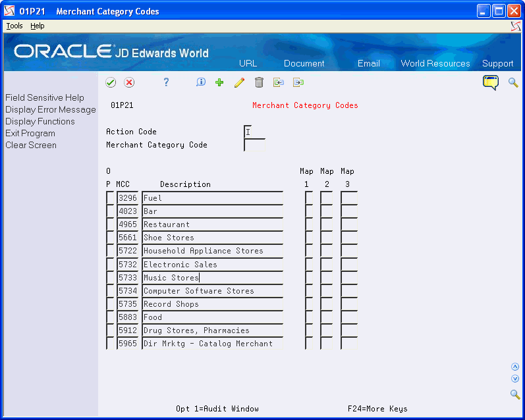The image size is (525, 420).
Task: Open the Tools menu
Action: coord(14,26)
